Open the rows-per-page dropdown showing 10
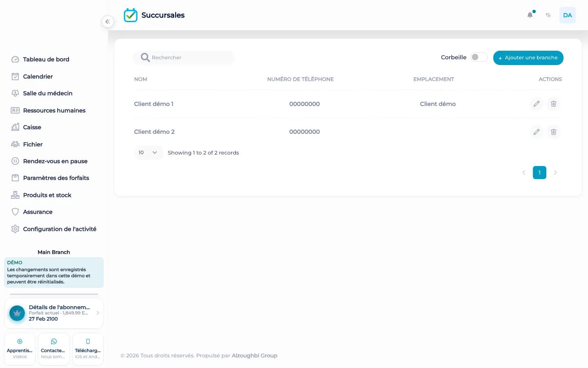This screenshot has height=368, width=588. [148, 153]
